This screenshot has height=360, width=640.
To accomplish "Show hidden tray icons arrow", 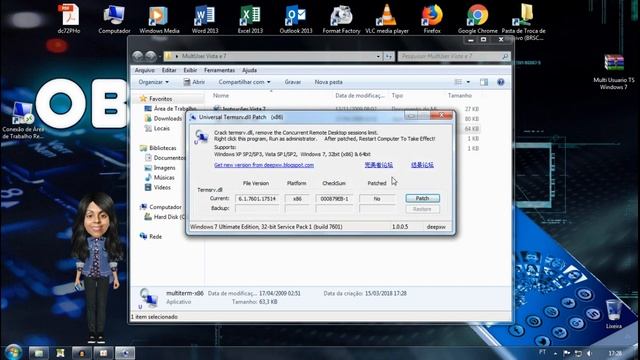I will (555, 353).
